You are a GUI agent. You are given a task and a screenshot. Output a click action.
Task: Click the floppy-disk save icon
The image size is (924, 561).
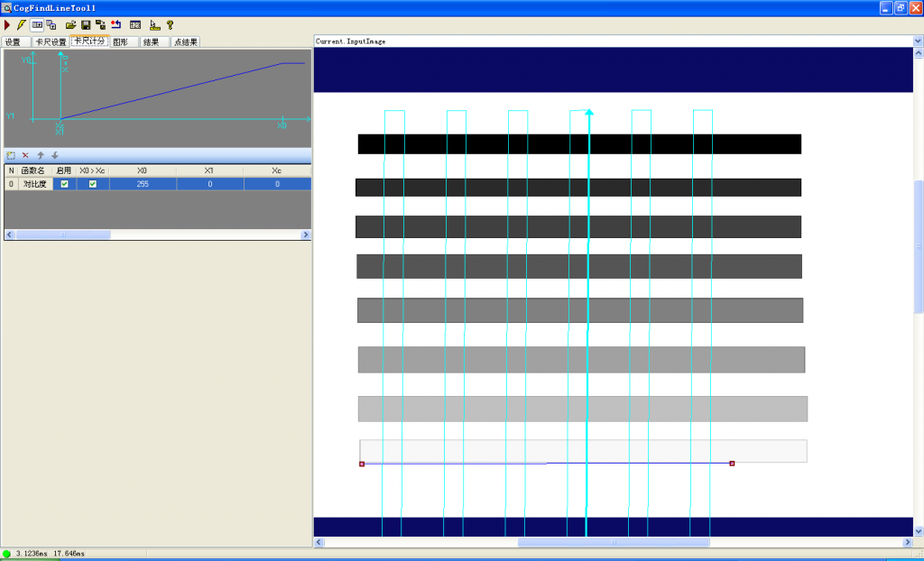pyautogui.click(x=86, y=24)
